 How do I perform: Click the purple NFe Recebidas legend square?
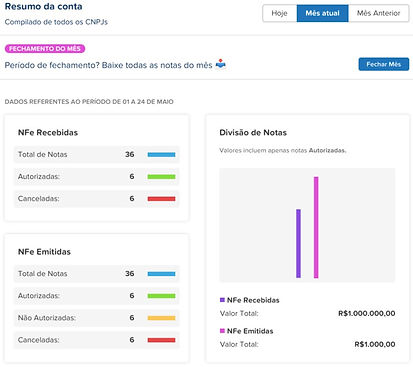coord(222,300)
